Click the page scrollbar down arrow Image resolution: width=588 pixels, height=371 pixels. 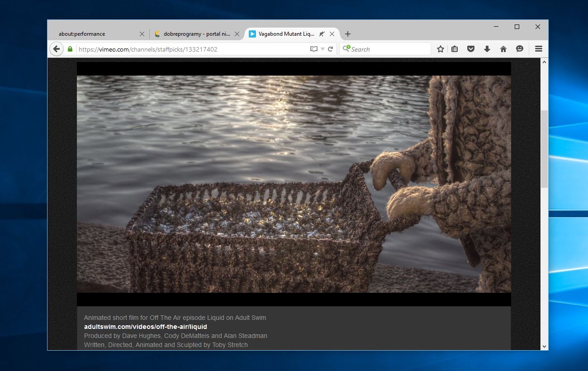[544, 346]
